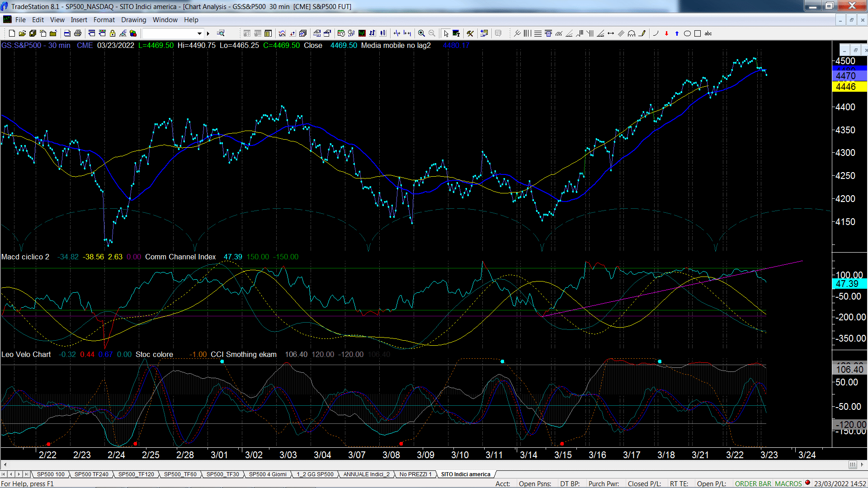Viewport: 868px width, 488px height.
Task: Select the time cycle arcs tool
Action: 632,33
